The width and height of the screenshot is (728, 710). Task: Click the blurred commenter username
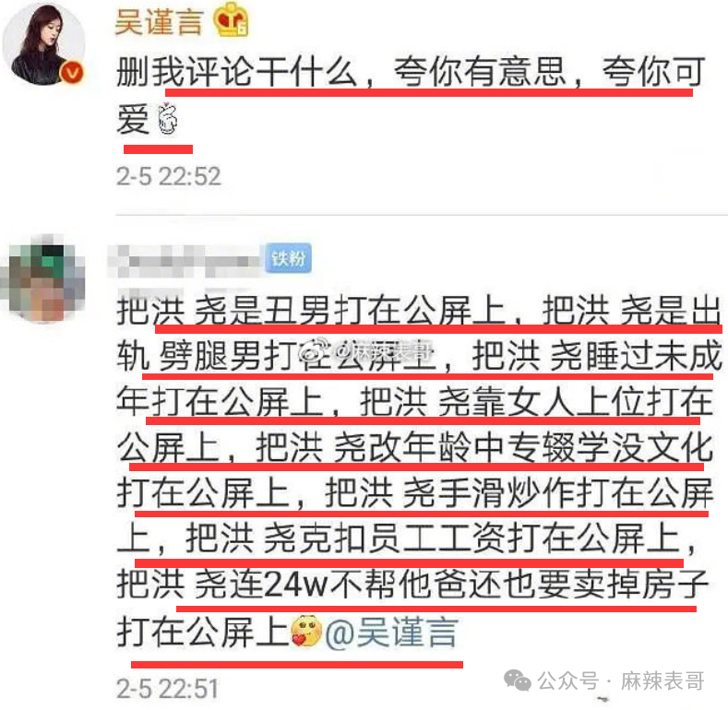pyautogui.click(x=185, y=260)
